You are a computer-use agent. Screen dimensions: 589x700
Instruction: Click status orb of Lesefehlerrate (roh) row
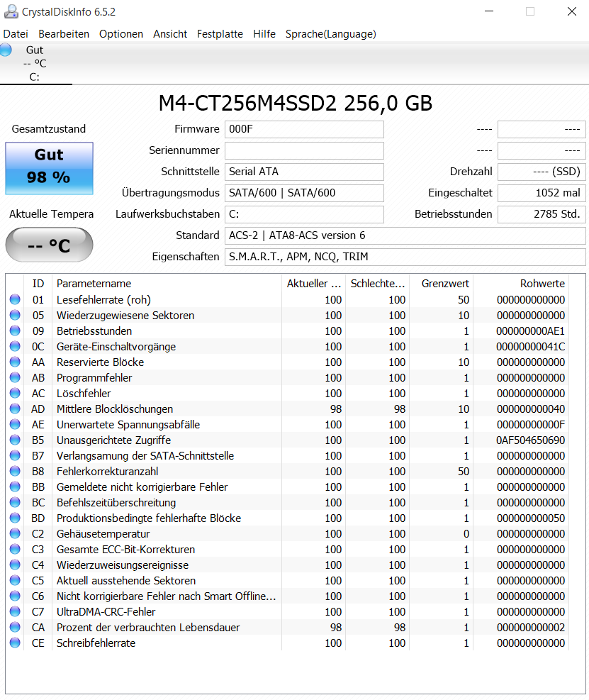(x=15, y=299)
